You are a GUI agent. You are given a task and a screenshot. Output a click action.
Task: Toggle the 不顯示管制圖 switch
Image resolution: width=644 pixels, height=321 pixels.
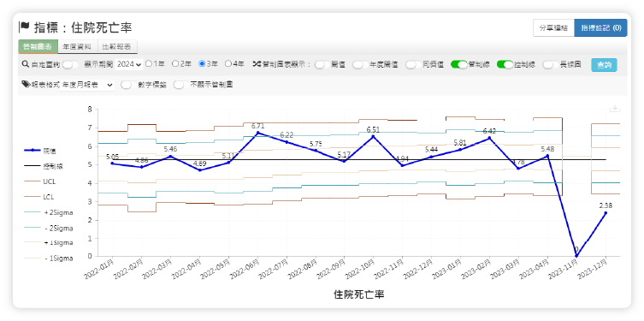181,85
